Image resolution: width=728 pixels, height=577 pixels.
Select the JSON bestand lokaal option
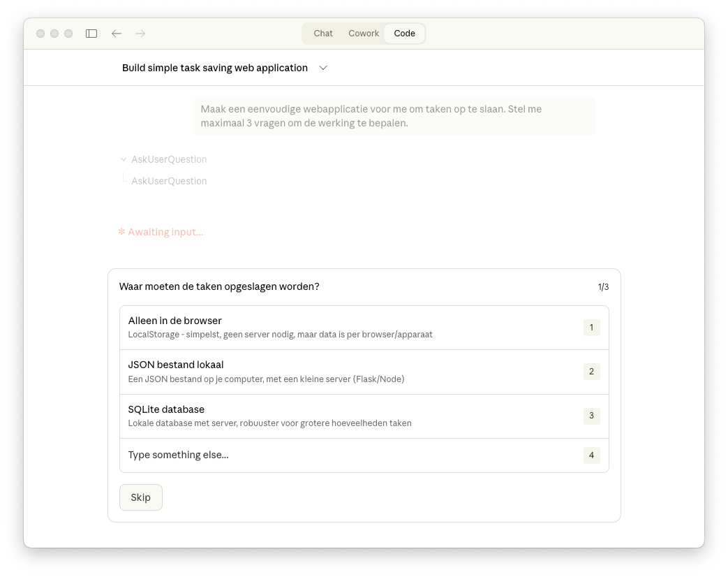coord(364,371)
